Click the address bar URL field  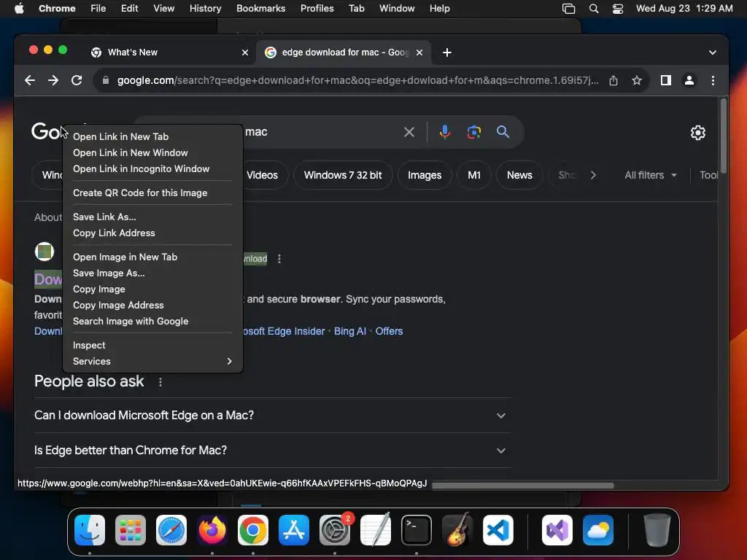pyautogui.click(x=357, y=80)
